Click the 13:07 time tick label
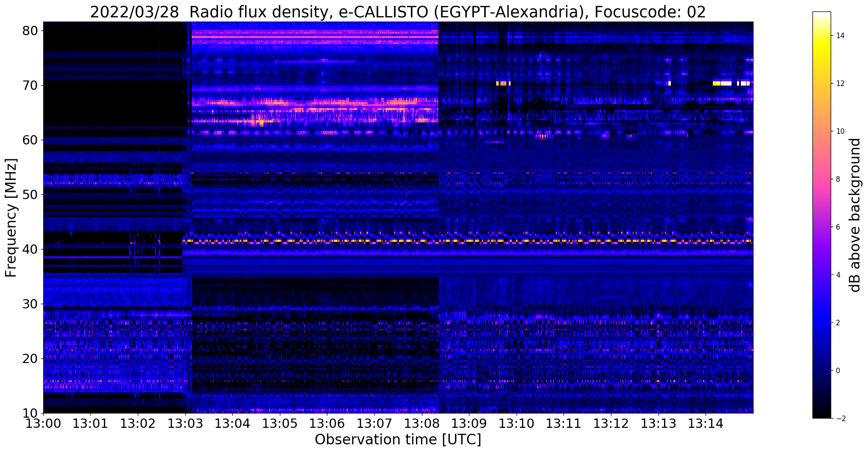The width and height of the screenshot is (868, 452). [x=374, y=423]
